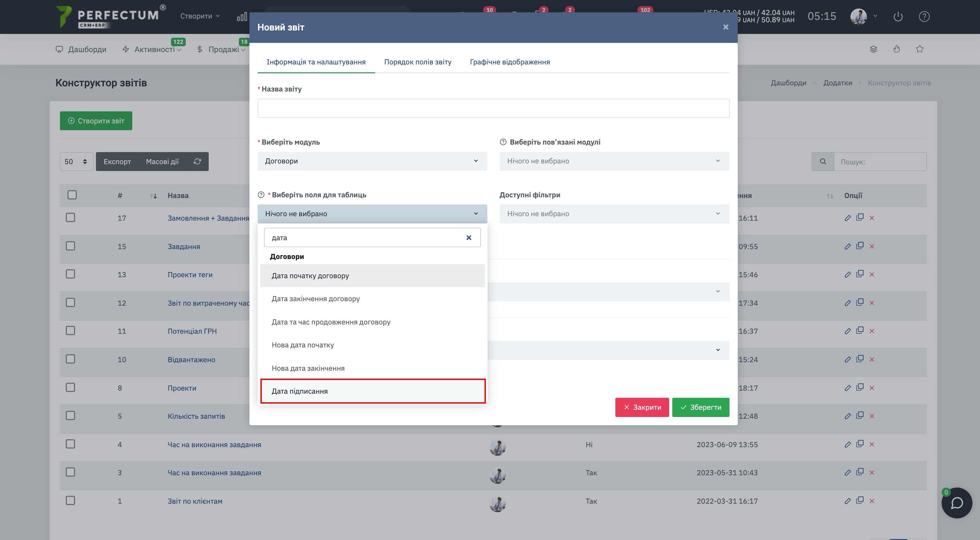Click the Експорт button

pyautogui.click(x=117, y=162)
